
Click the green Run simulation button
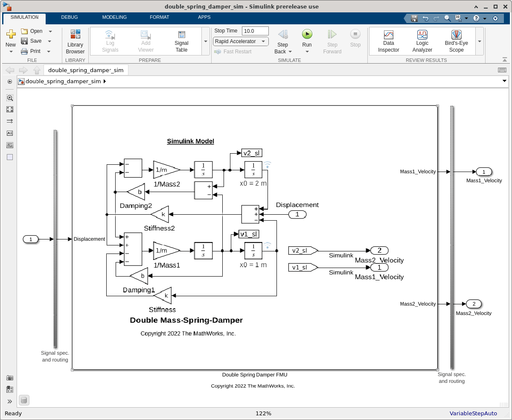tap(307, 34)
